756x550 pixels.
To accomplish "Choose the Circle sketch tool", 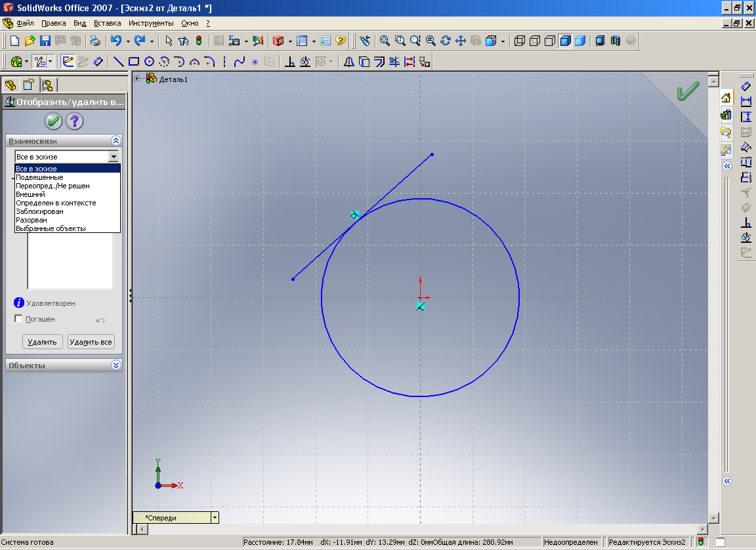I will pos(149,62).
